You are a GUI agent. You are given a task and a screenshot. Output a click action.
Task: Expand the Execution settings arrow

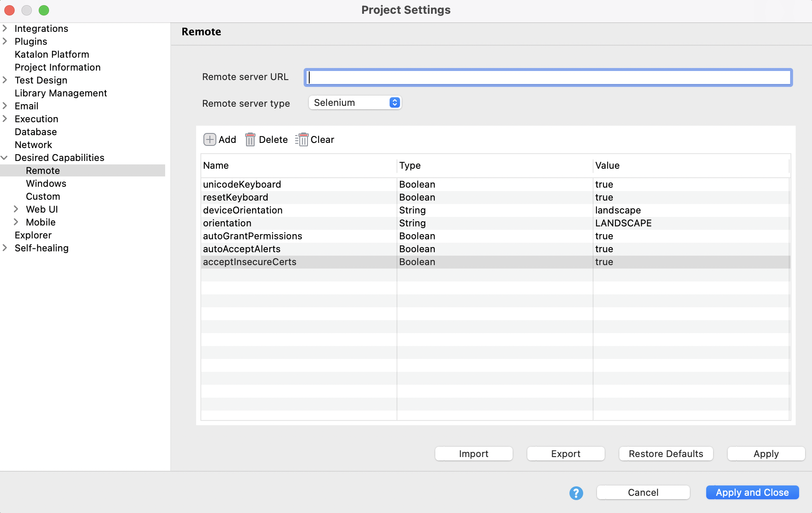[x=5, y=119]
